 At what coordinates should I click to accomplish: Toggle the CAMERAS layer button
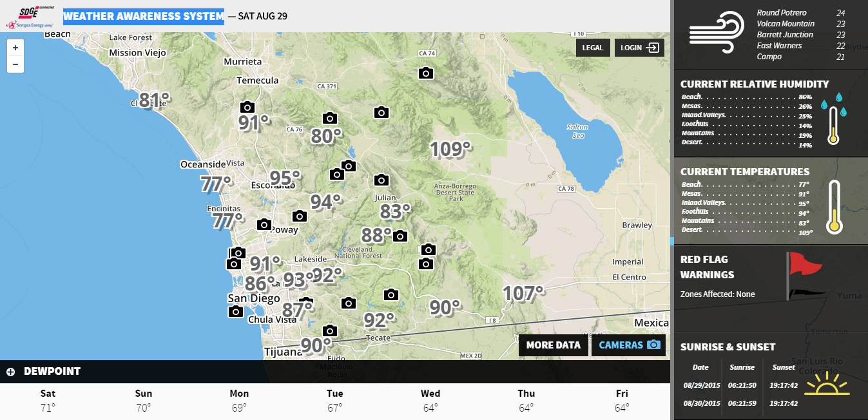click(x=628, y=345)
